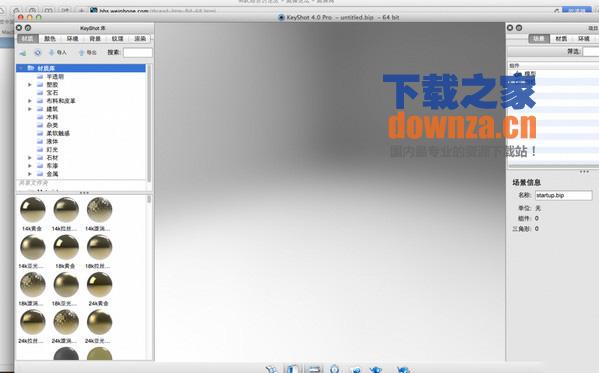This screenshot has height=373, width=599.
Task: Select the 24k亚光 material sphere
Action: (99, 322)
